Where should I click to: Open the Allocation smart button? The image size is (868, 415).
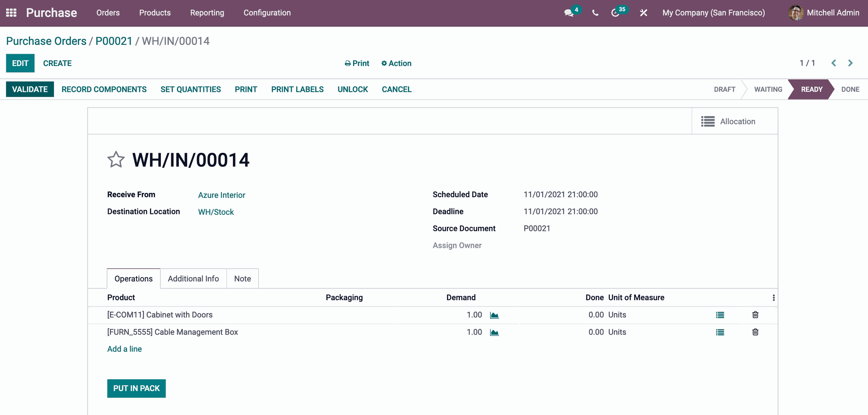(734, 121)
